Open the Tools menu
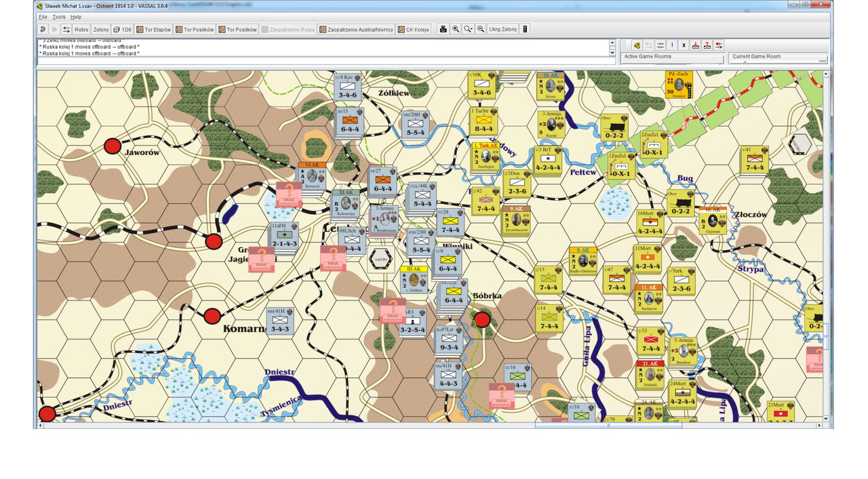Viewport: 868px width, 479px height. pyautogui.click(x=59, y=16)
